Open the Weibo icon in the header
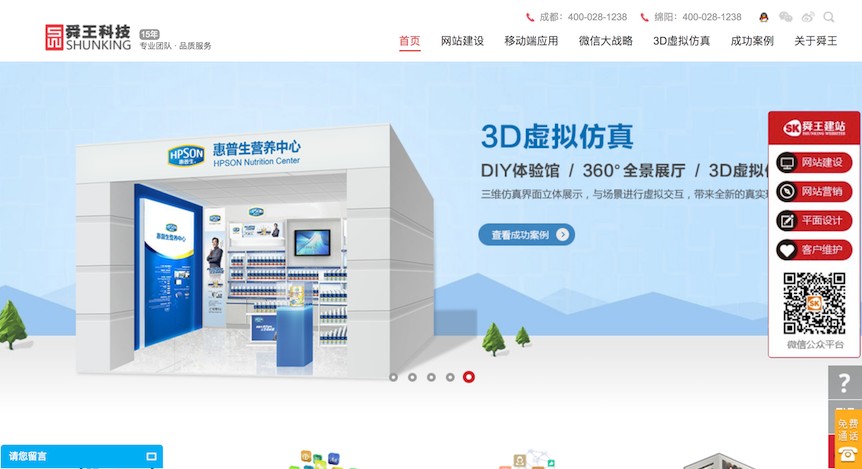The image size is (862, 469). tap(808, 17)
